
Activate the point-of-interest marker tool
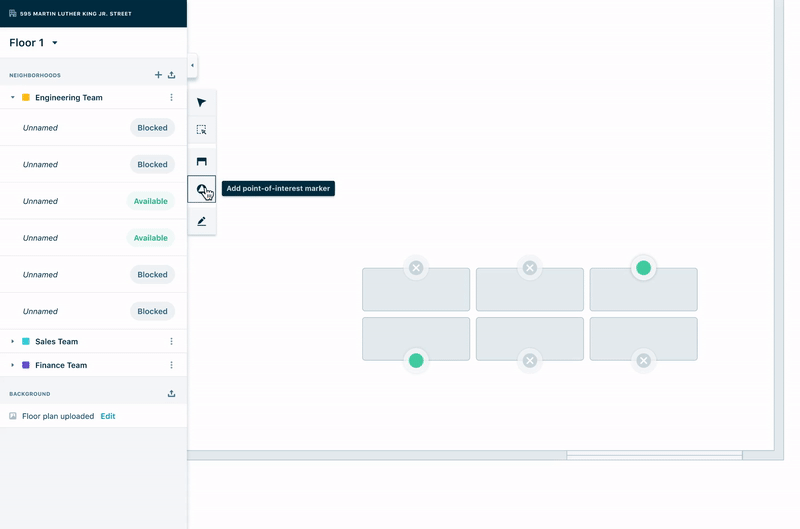click(202, 189)
